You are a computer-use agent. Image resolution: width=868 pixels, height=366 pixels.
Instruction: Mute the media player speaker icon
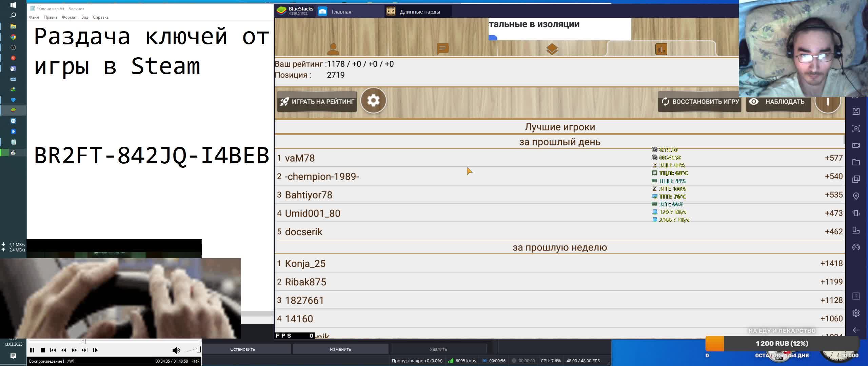point(176,350)
